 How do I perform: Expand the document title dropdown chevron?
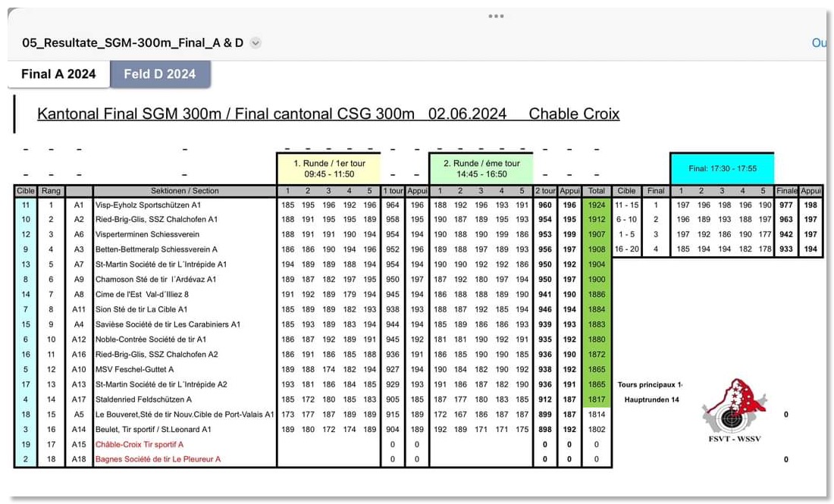tap(256, 43)
